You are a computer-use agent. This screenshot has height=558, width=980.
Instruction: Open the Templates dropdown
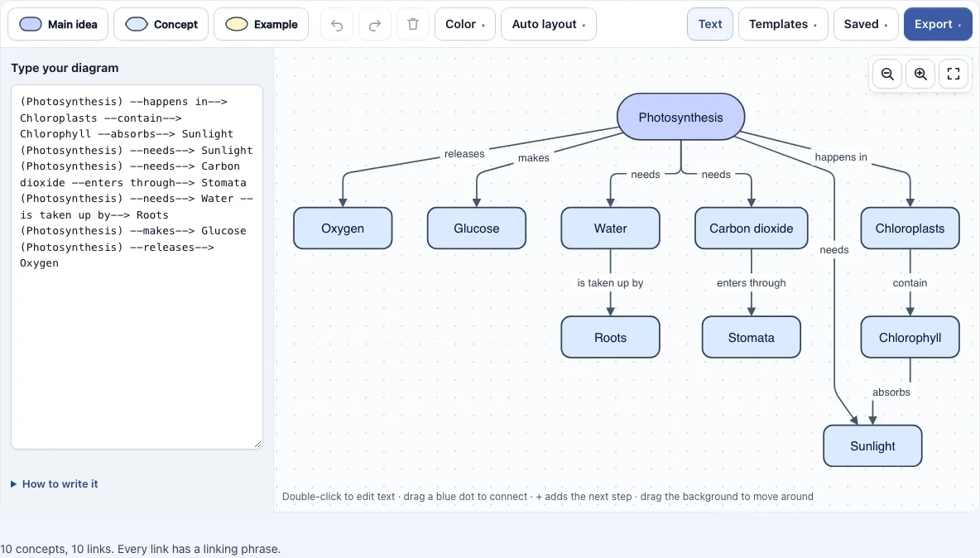pos(783,24)
